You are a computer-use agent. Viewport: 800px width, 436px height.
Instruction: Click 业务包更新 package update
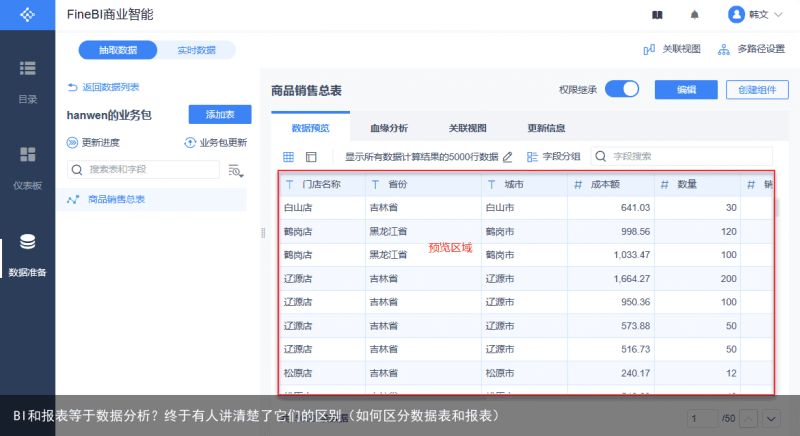click(x=215, y=142)
